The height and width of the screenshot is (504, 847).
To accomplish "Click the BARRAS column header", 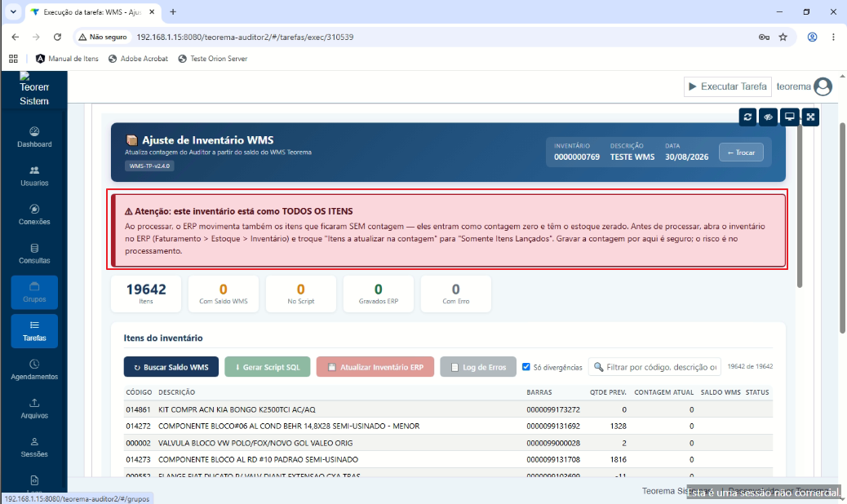I will (539, 392).
